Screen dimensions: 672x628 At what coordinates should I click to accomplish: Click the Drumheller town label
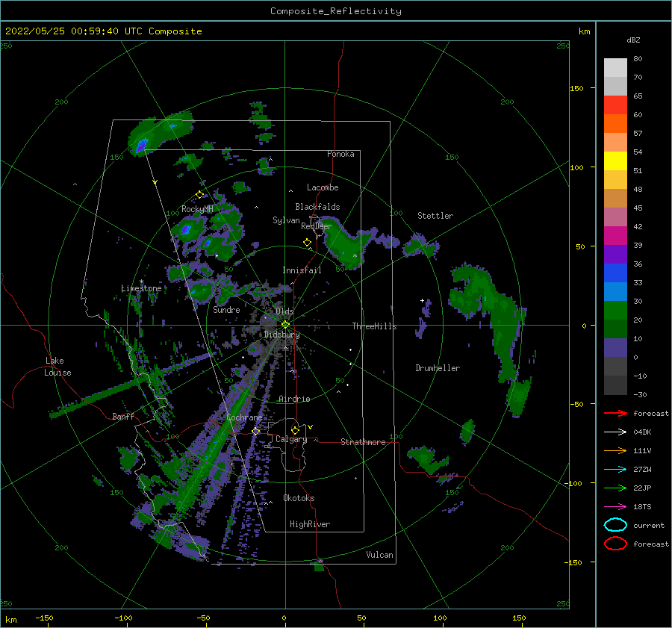point(438,368)
